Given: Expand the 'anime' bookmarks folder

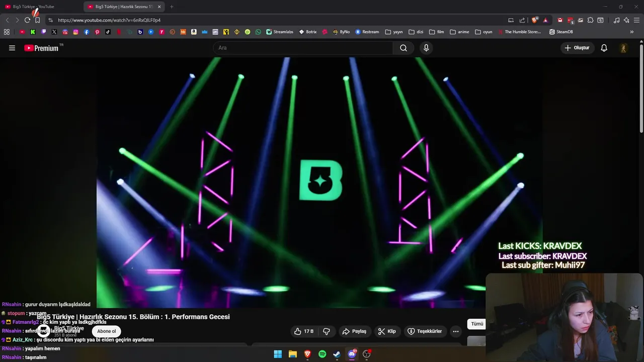Looking at the screenshot, I should 459,32.
